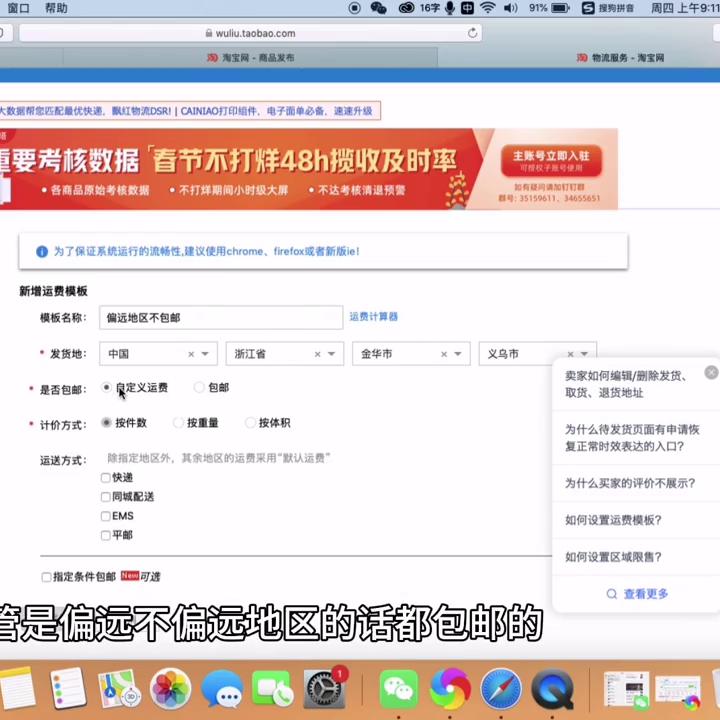Choose 按重量 pricing method
The width and height of the screenshot is (720, 720).
tap(178, 422)
